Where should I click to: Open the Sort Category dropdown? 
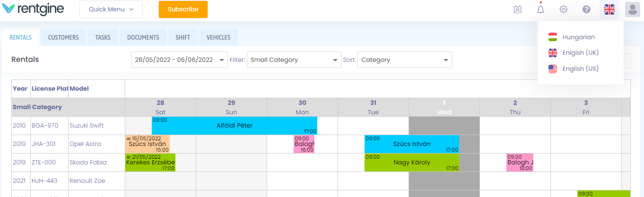click(x=405, y=60)
